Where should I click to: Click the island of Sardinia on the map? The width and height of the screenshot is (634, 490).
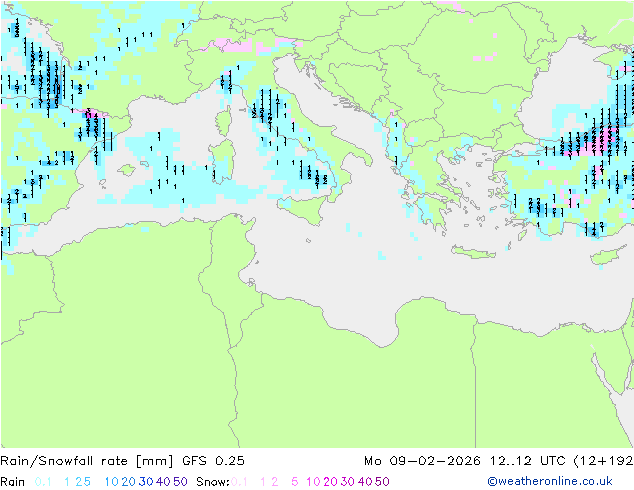click(222, 161)
